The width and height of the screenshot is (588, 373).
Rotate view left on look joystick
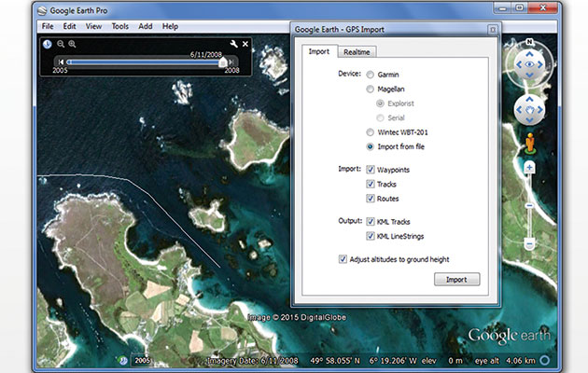click(519, 64)
